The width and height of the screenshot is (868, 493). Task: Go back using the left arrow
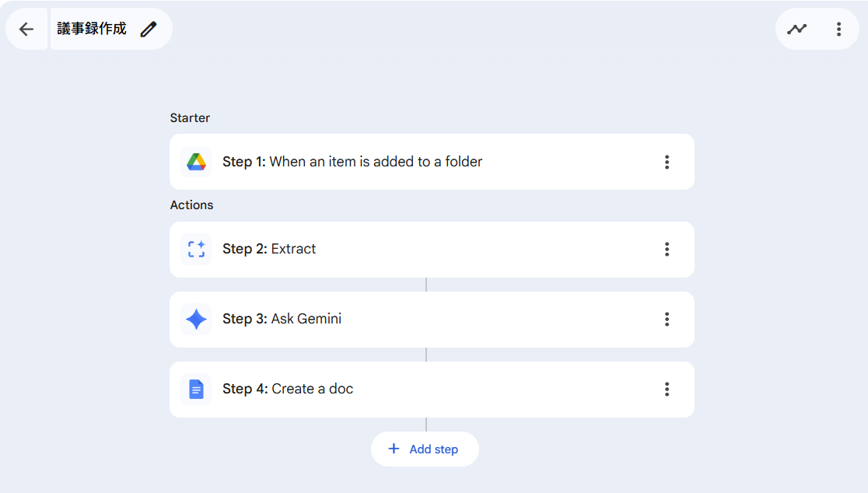tap(26, 30)
